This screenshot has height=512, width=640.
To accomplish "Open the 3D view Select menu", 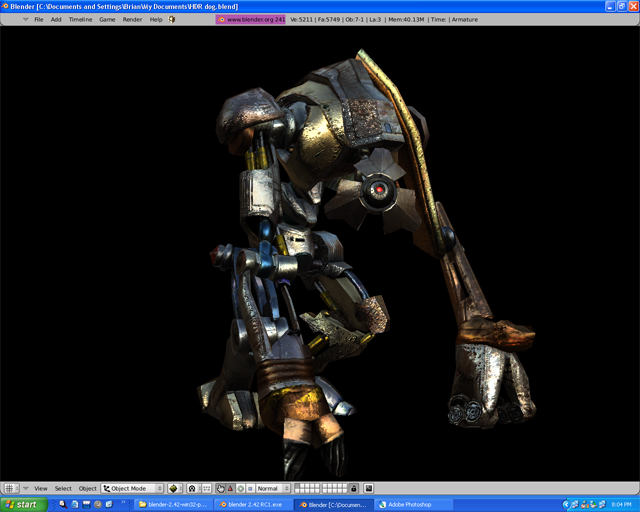I will coord(63,488).
